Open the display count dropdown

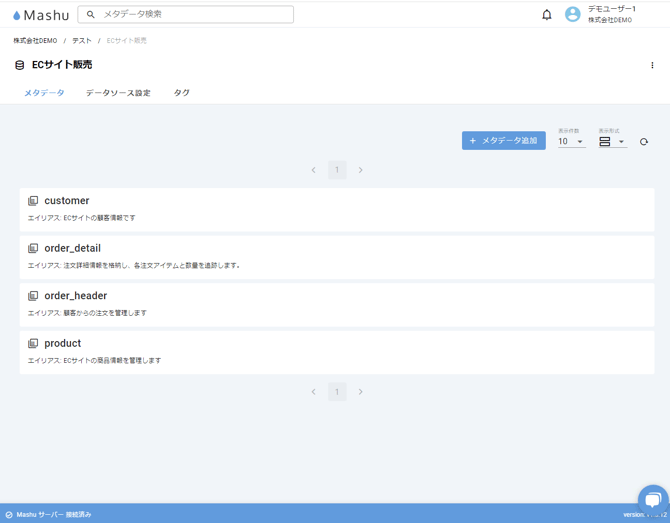[x=571, y=142]
